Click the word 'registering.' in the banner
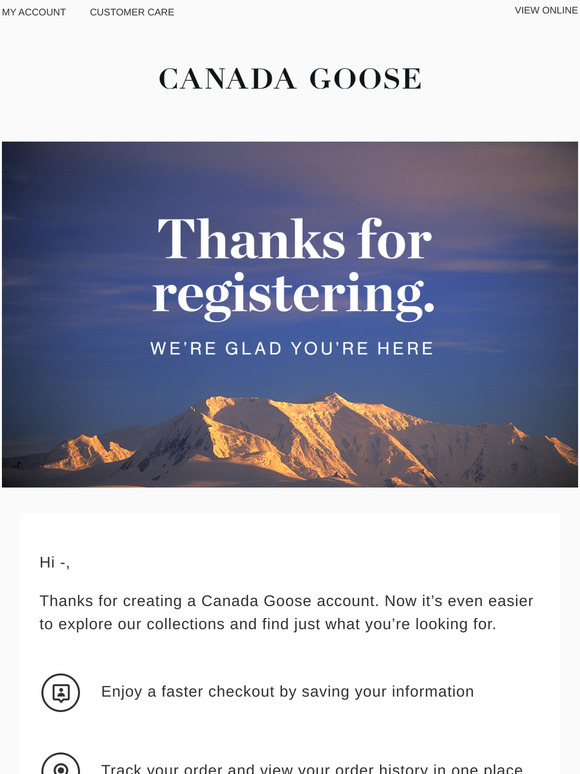The width and height of the screenshot is (580, 774). pos(293,295)
